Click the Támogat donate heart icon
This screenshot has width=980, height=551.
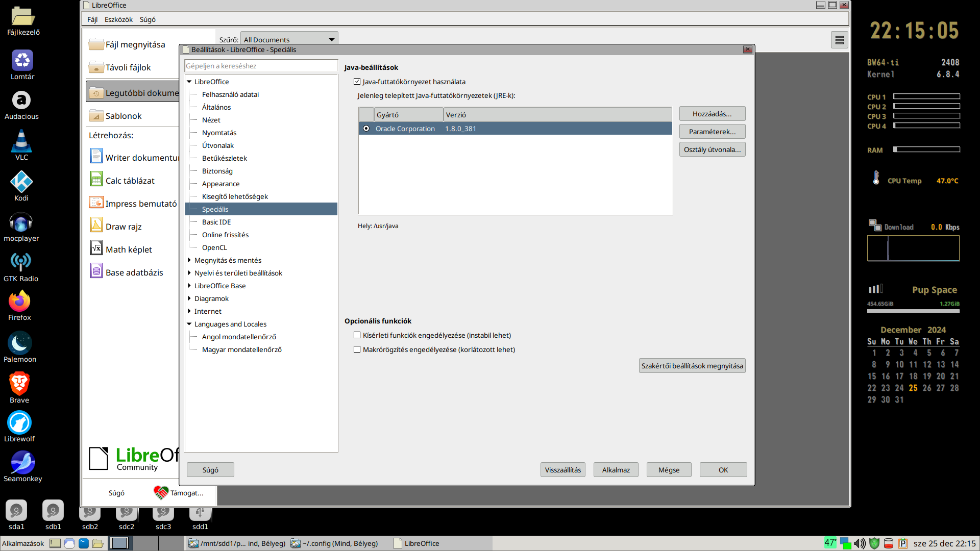161,492
